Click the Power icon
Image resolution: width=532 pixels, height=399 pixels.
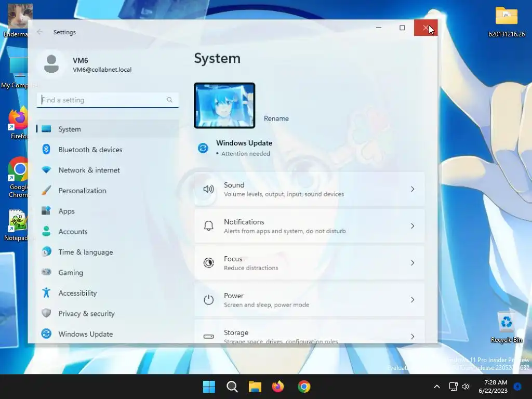(x=208, y=300)
